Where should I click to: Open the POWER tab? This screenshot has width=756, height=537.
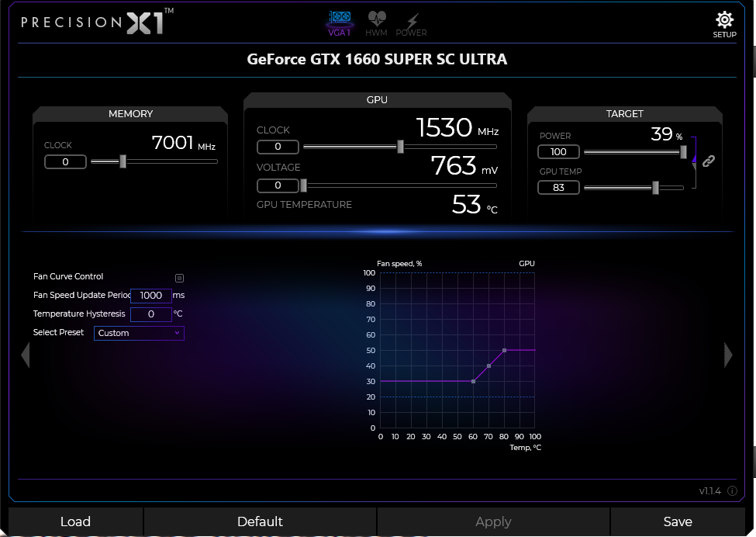[411, 24]
